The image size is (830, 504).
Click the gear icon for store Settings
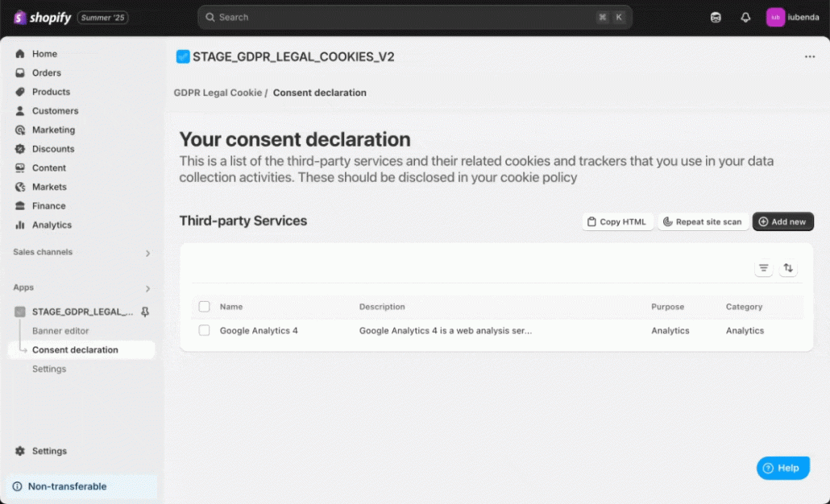(20, 451)
